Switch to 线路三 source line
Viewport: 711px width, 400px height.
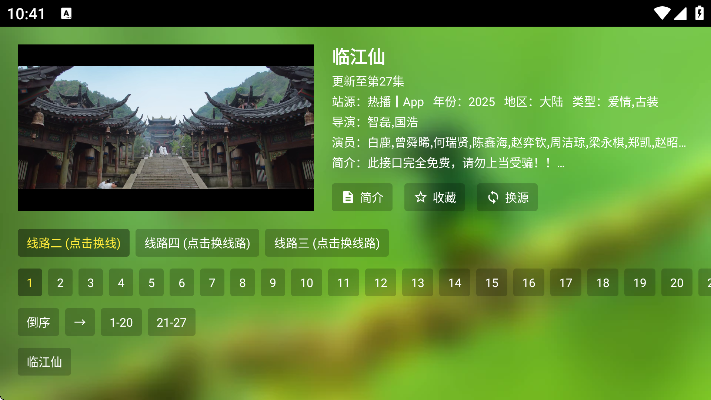point(326,243)
